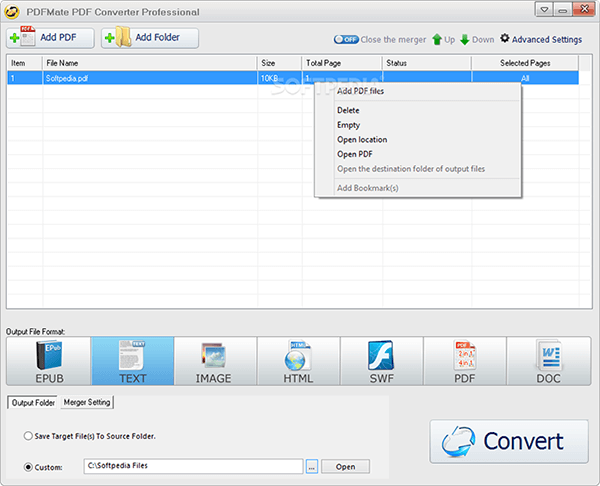The image size is (600, 486).
Task: Select DOC output format
Action: 549,361
